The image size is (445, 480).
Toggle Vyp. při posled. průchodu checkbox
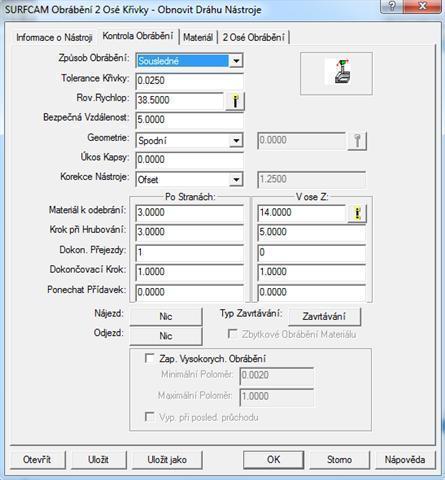point(149,417)
